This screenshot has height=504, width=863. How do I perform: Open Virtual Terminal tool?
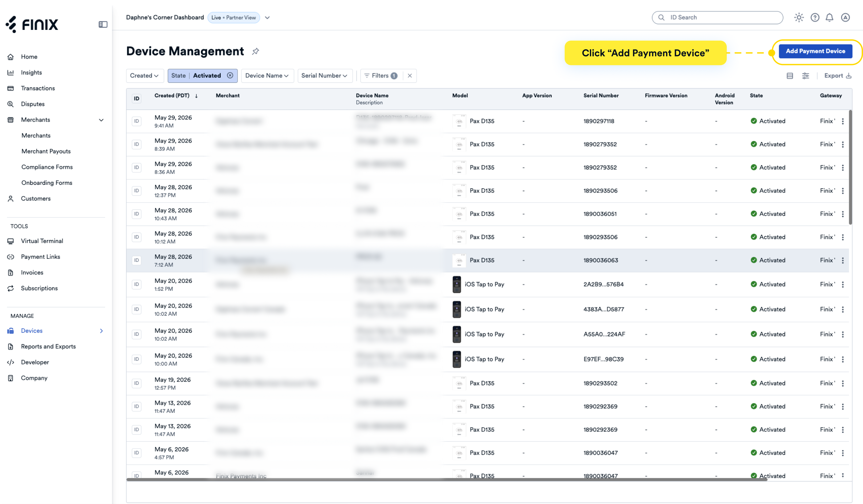tap(42, 241)
